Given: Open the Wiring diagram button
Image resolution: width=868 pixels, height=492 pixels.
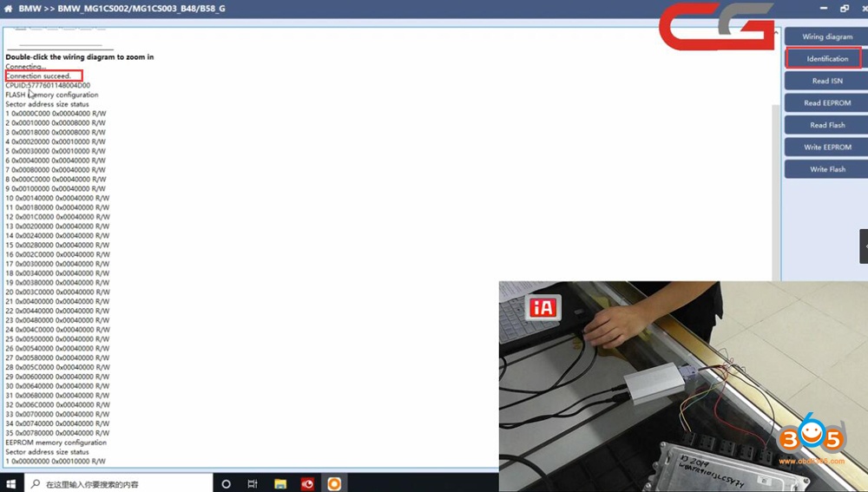Looking at the screenshot, I should tap(827, 36).
